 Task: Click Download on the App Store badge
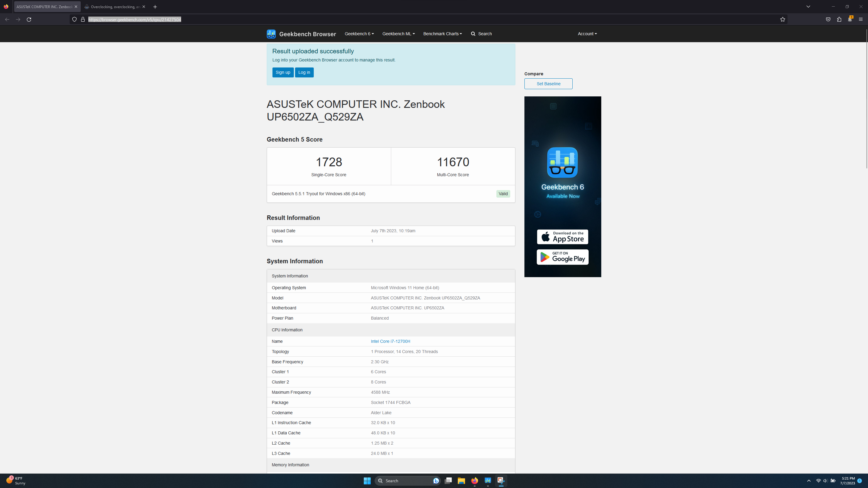[x=562, y=237]
